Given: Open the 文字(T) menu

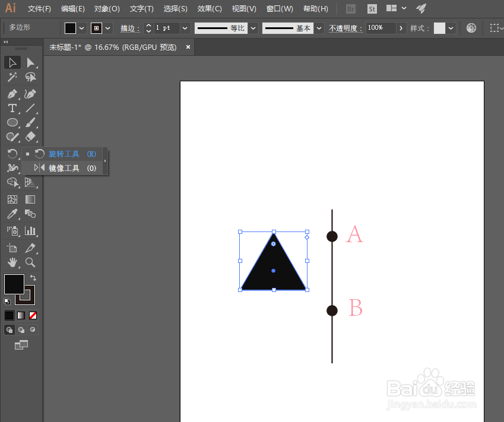Looking at the screenshot, I should [x=142, y=9].
